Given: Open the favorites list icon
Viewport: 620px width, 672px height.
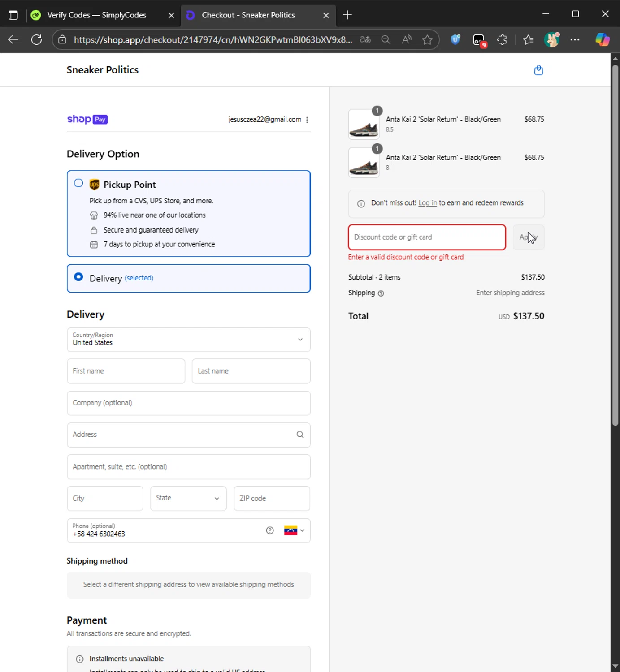Looking at the screenshot, I should pyautogui.click(x=528, y=40).
